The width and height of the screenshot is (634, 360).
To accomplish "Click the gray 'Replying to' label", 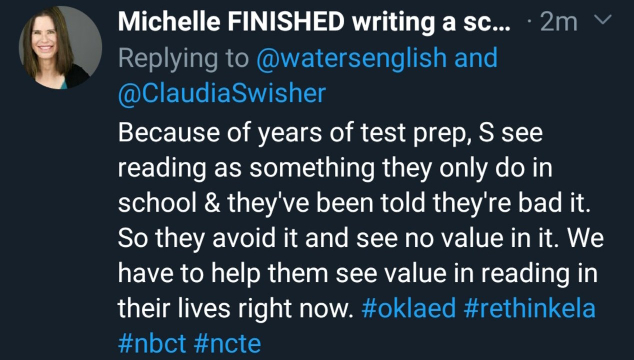I will click(x=183, y=58).
